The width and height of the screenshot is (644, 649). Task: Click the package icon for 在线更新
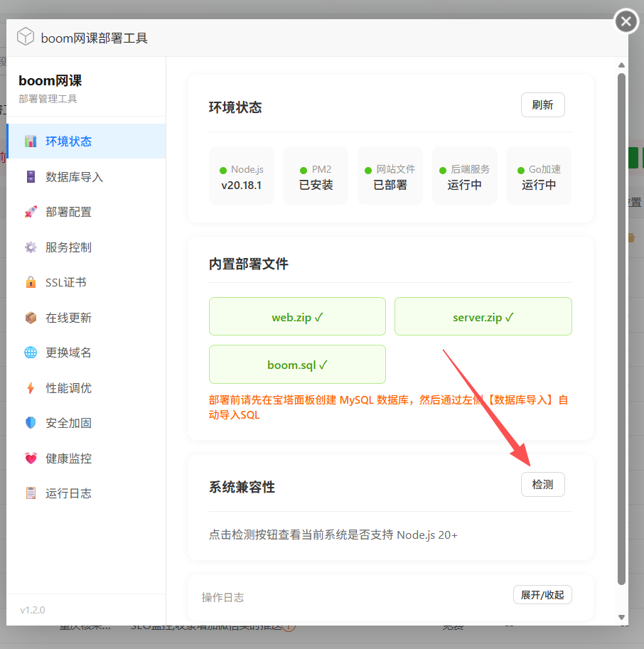coord(31,318)
